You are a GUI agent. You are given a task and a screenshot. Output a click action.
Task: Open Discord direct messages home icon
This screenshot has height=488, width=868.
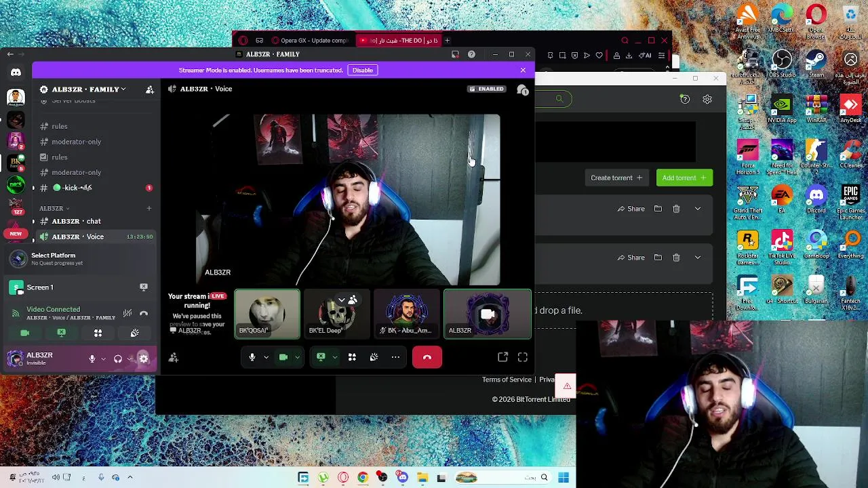[16, 72]
